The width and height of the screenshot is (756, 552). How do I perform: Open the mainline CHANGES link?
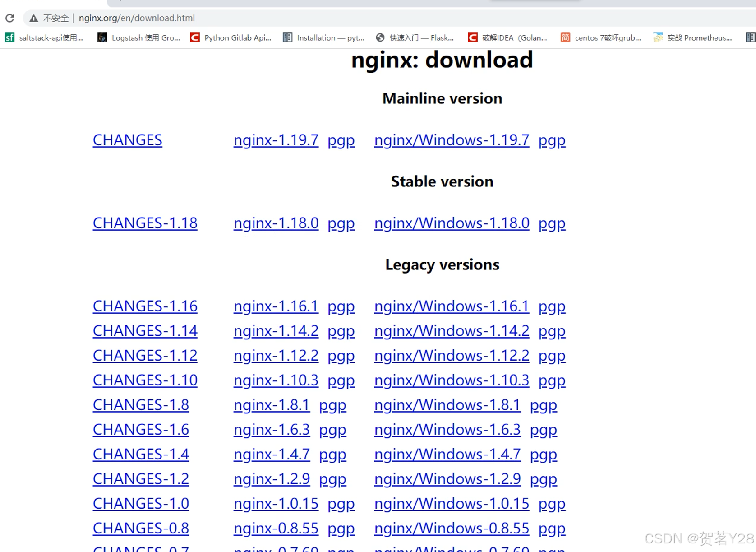pyautogui.click(x=127, y=140)
